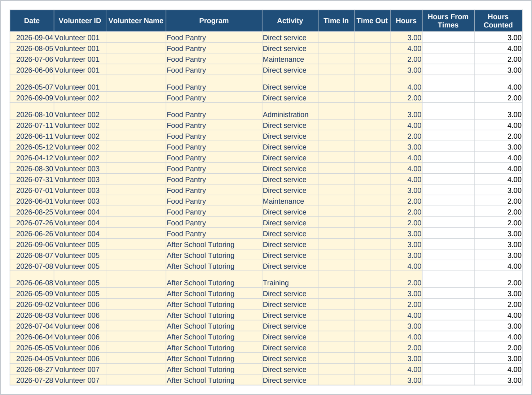Select the Hours column header
This screenshot has height=395, width=532.
tap(406, 21)
